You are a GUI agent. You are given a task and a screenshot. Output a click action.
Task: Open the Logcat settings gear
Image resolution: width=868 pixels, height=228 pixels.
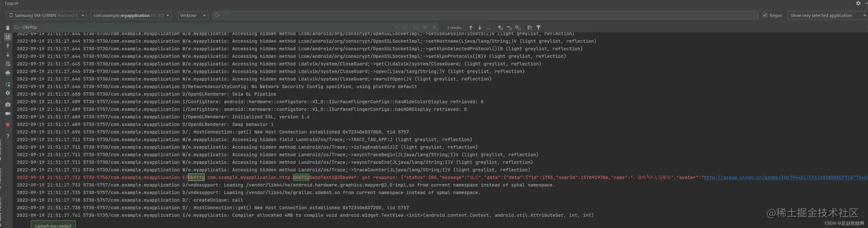click(x=858, y=3)
